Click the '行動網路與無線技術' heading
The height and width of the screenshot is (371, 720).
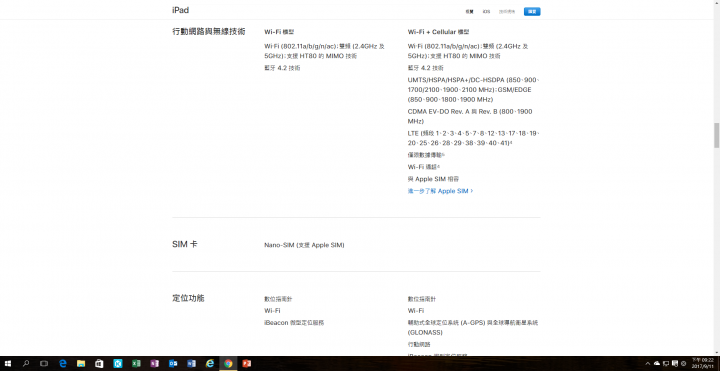click(208, 31)
